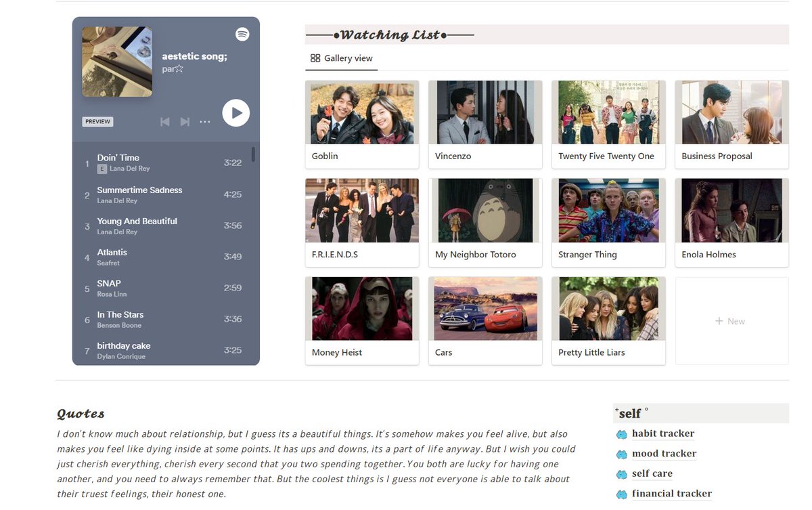Click the 3:22 duration of Doin' Time
The image size is (812, 510).
(x=233, y=163)
